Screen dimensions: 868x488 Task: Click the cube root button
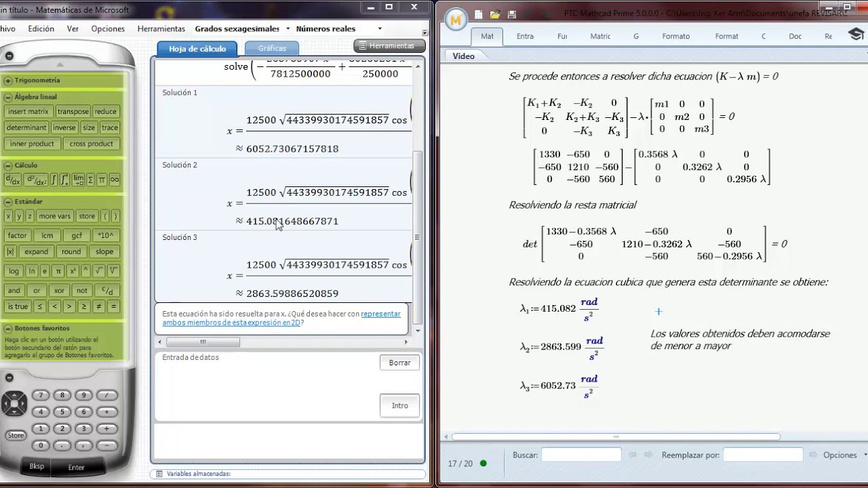click(x=113, y=271)
